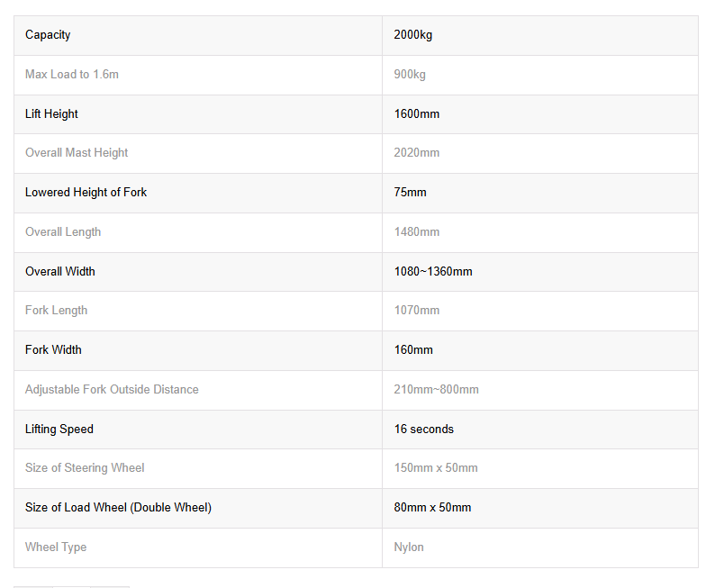715x588 pixels.
Task: Click the 16 seconds lifting speed value
Action: (424, 430)
